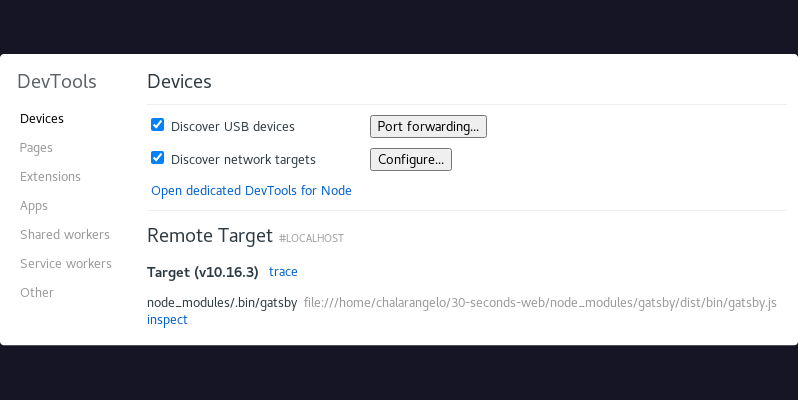Screen dimensions: 798x400
Task: Click the inspect link for gatsby
Action: coord(167,320)
